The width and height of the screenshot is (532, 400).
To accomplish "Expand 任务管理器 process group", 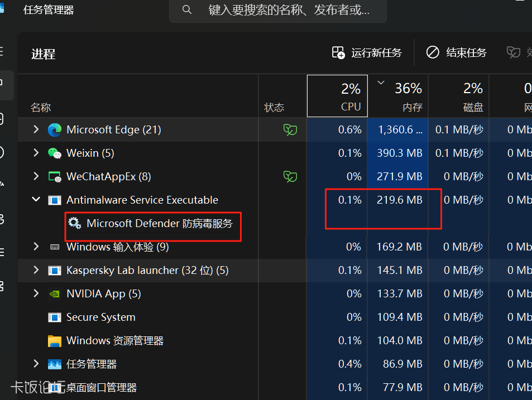I will (36, 364).
